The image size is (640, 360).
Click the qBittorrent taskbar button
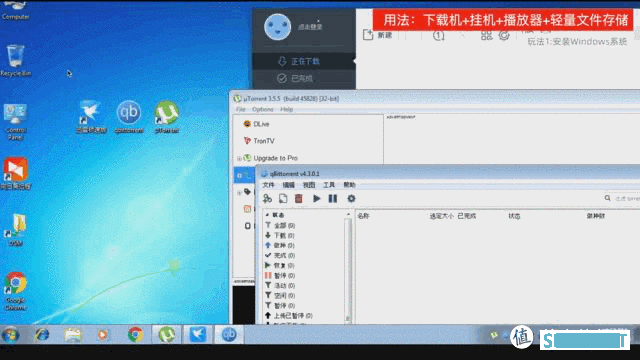click(x=229, y=335)
